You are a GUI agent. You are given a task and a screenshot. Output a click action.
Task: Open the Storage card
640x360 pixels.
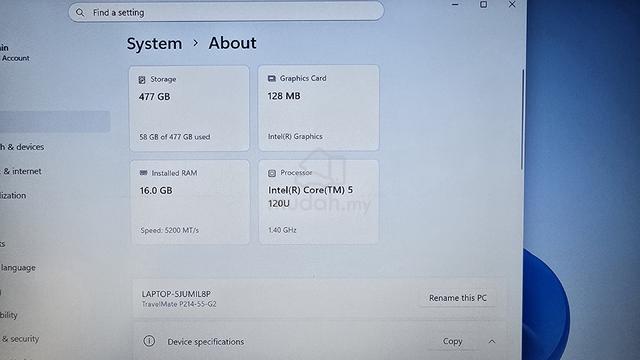pos(189,109)
